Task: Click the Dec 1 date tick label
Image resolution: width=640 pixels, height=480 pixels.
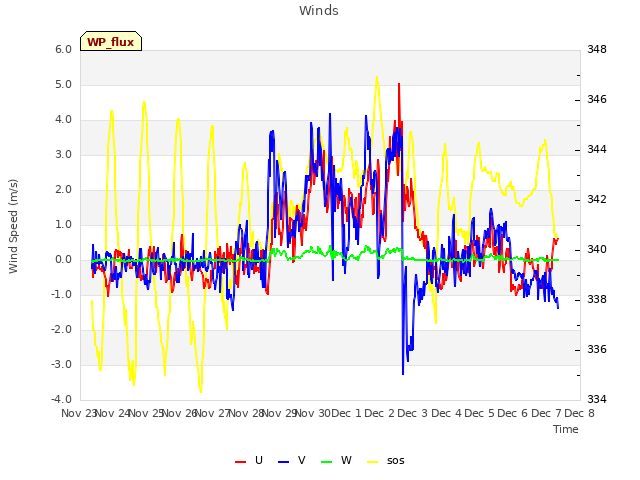Action: coord(346,413)
